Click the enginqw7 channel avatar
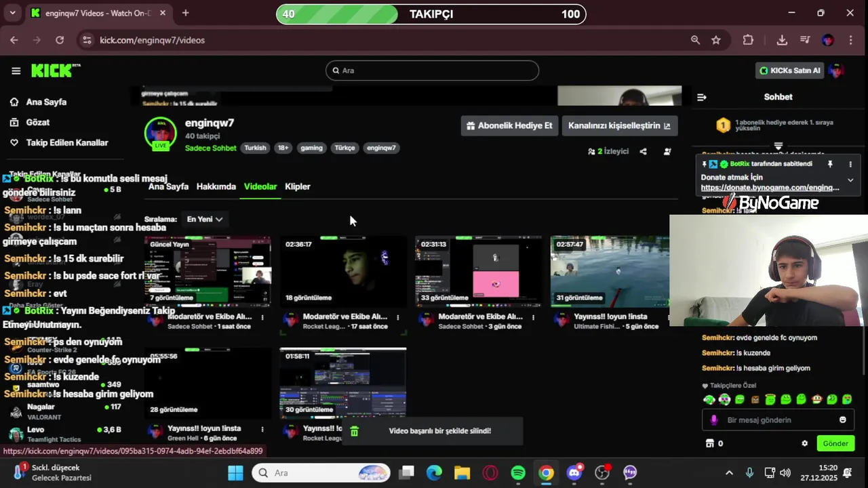The image size is (868, 488). [x=160, y=134]
